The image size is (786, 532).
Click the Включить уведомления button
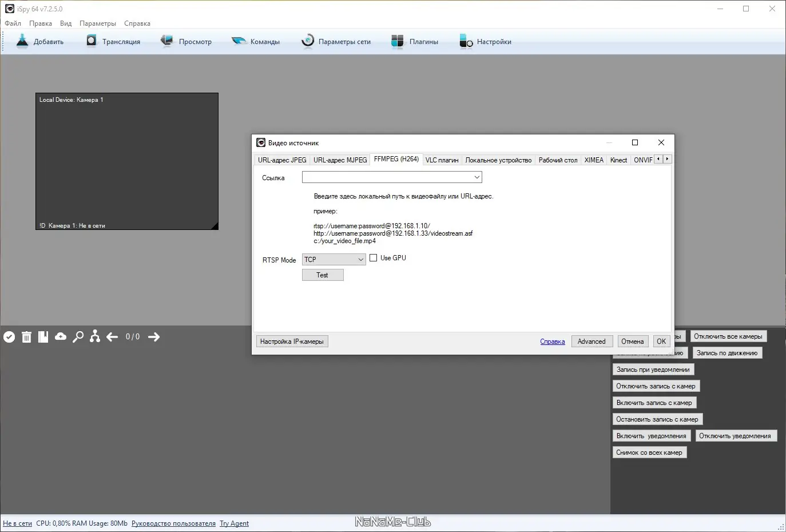click(x=652, y=436)
